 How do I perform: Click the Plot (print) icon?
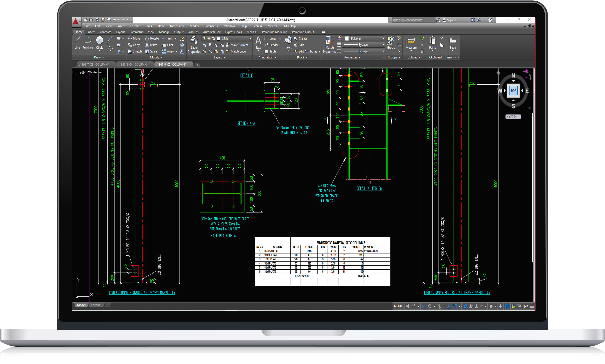pos(109,20)
